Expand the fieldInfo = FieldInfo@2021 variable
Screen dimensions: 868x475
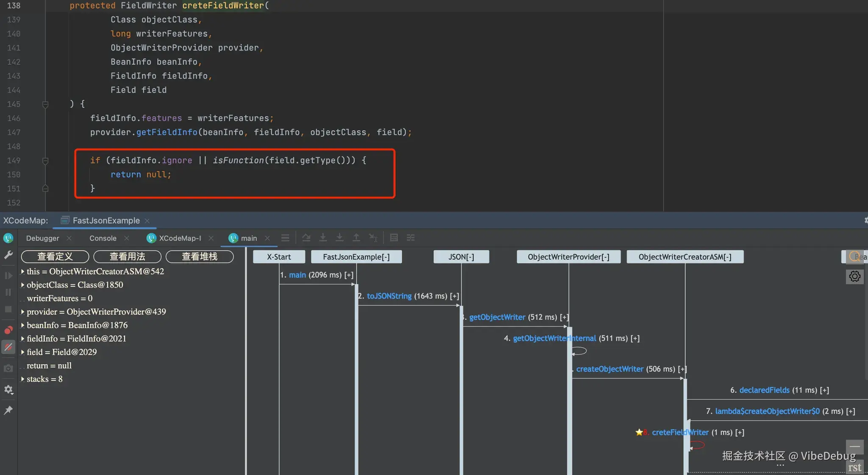coord(22,338)
